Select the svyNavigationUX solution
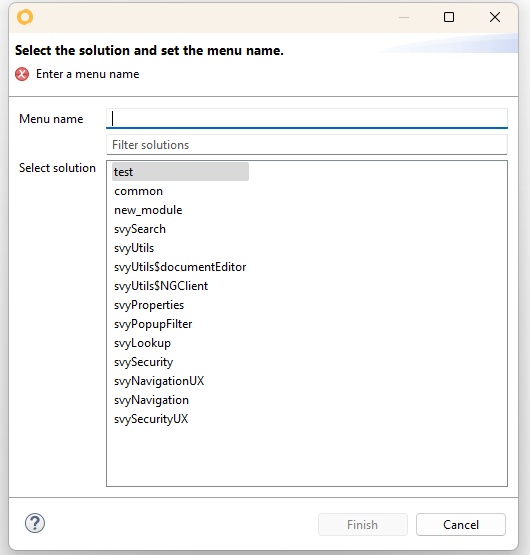This screenshot has height=555, width=530. [159, 381]
